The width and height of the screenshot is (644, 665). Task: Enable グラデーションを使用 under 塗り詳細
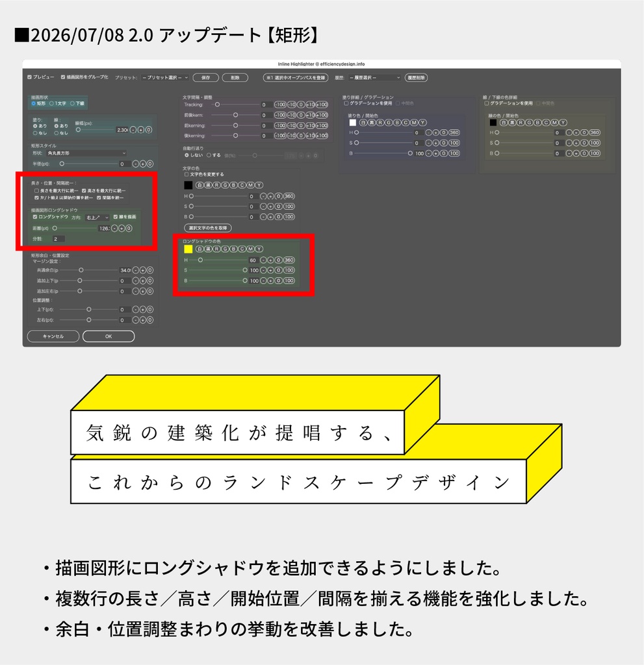click(346, 103)
